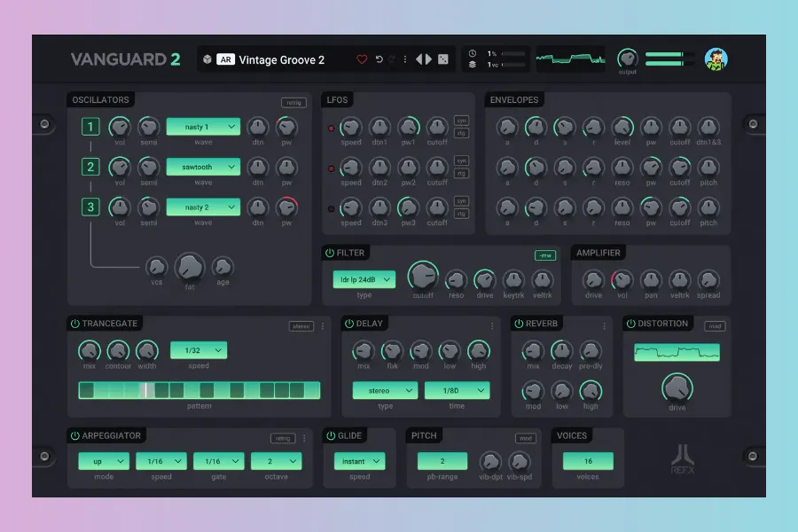Turn off the Arpeggiator power toggle
The width and height of the screenshot is (798, 532).
74,435
